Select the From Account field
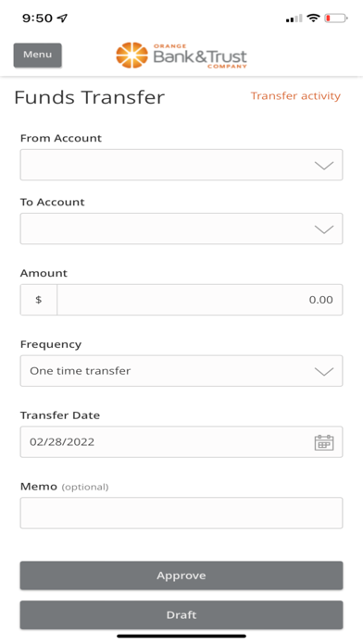 tap(181, 165)
